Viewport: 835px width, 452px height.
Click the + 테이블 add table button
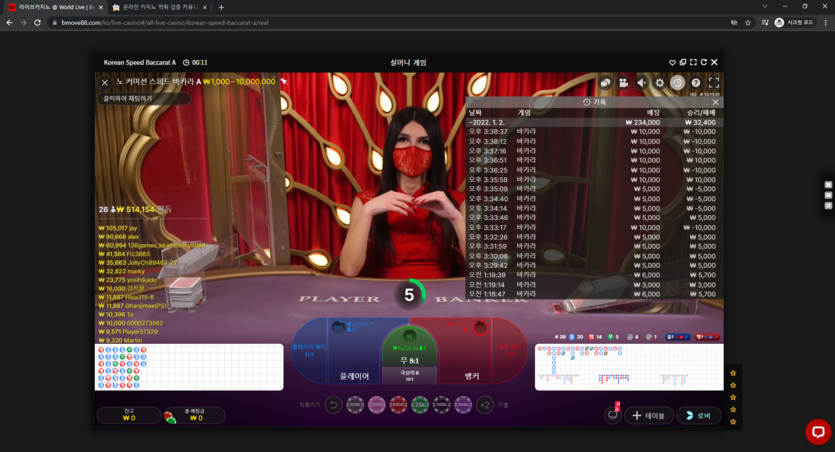click(649, 415)
